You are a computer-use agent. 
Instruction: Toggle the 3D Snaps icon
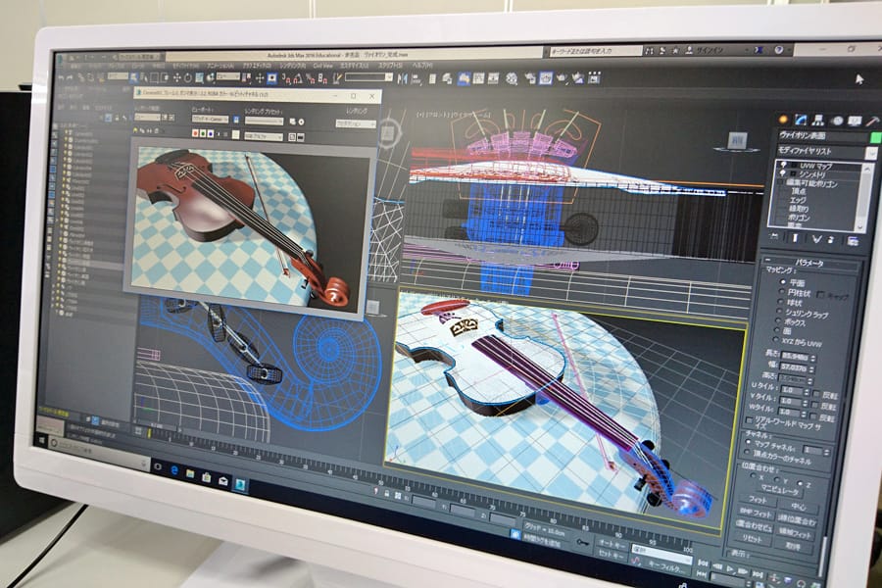click(x=285, y=78)
